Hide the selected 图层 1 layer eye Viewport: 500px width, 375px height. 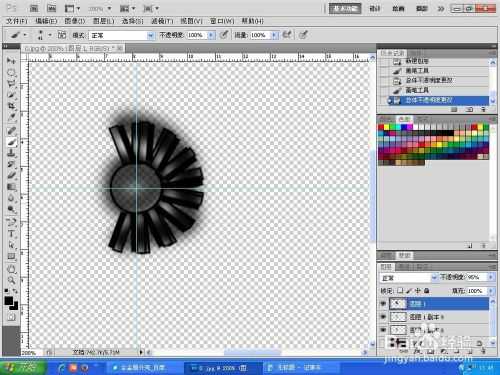(x=383, y=304)
